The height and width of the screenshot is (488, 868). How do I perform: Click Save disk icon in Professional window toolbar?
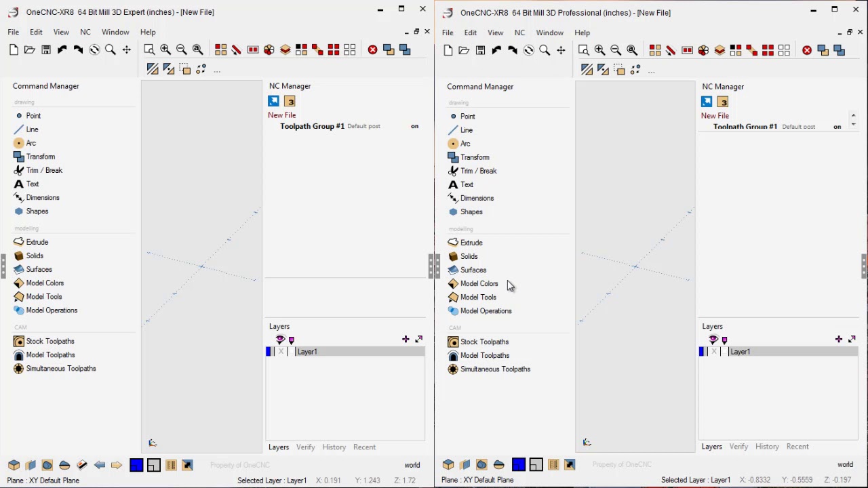[480, 50]
